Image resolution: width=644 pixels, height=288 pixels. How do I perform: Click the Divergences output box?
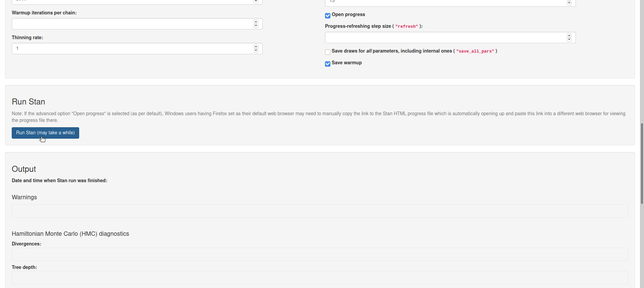tap(320, 254)
